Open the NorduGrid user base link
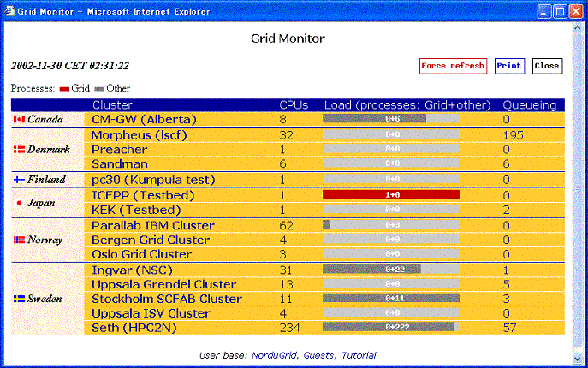The width and height of the screenshot is (588, 368). coord(274,355)
